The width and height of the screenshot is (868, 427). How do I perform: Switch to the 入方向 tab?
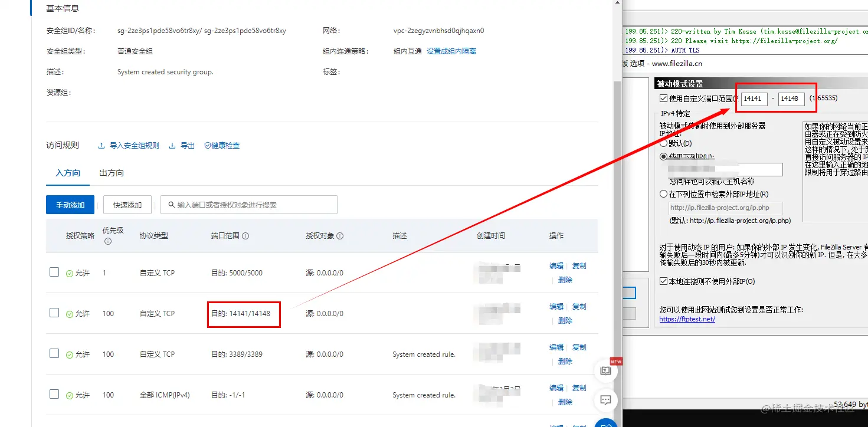pyautogui.click(x=68, y=173)
